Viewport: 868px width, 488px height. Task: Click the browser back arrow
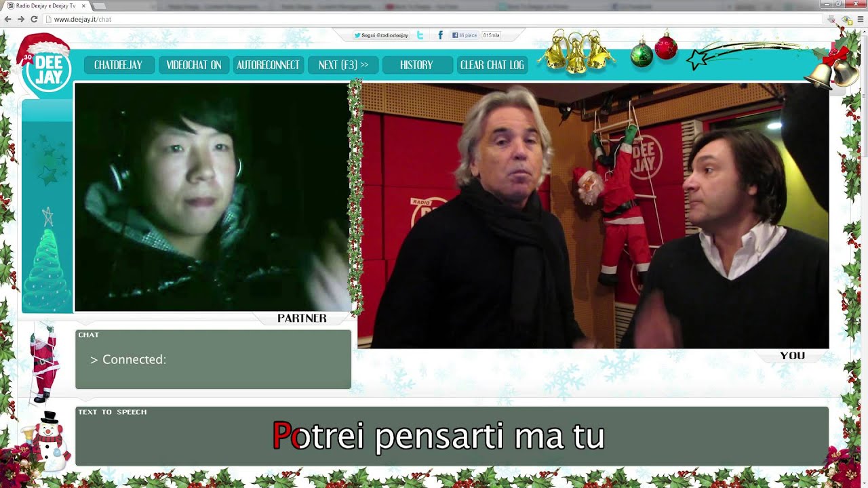[7, 19]
